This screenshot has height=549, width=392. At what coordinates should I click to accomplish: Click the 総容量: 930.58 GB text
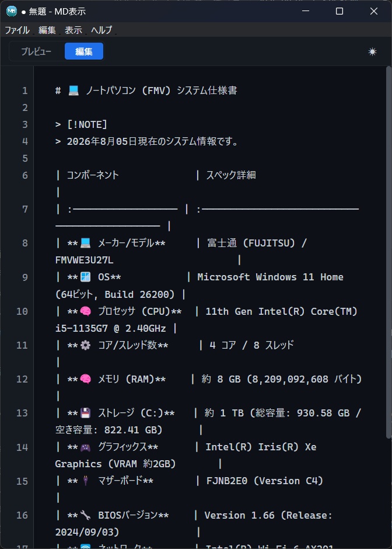point(302,413)
